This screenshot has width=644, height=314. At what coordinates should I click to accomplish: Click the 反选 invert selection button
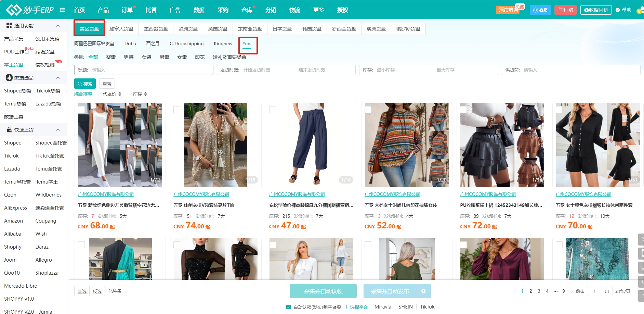pos(97,291)
